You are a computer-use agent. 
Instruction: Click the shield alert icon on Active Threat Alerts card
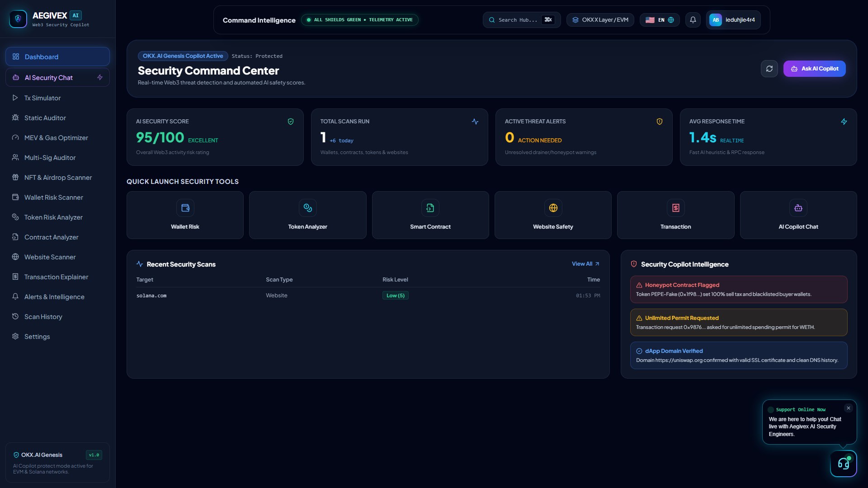[x=660, y=122]
